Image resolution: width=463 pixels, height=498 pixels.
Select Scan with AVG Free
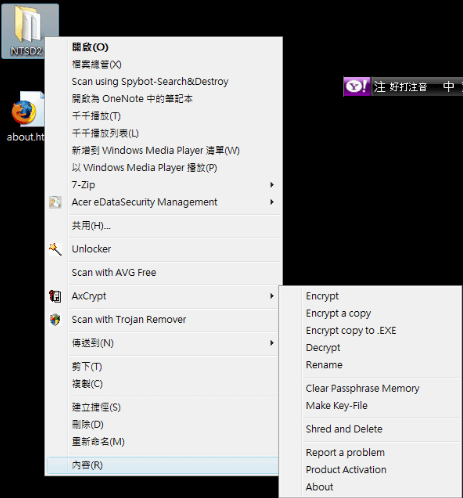click(x=164, y=273)
